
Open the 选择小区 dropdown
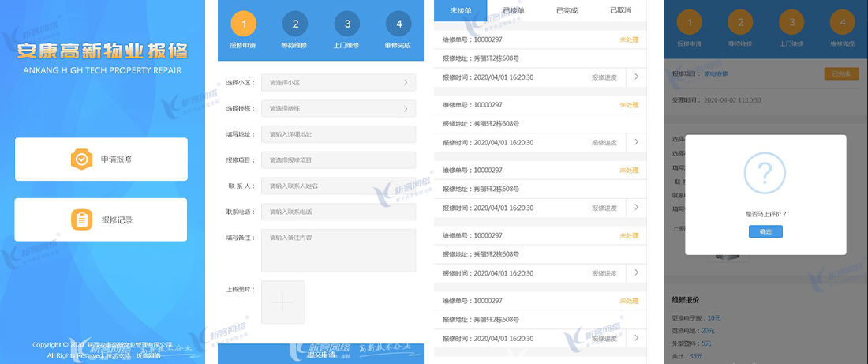tap(338, 82)
